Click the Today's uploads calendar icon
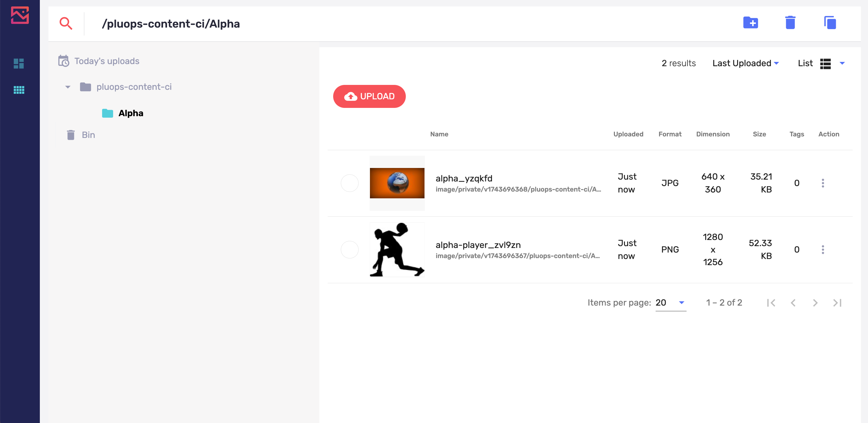 click(64, 61)
